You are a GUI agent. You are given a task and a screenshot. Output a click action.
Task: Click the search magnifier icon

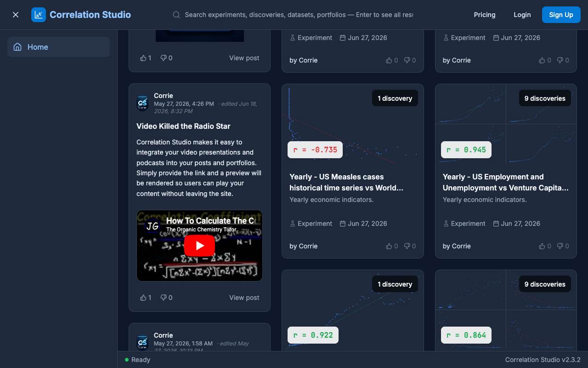click(176, 15)
